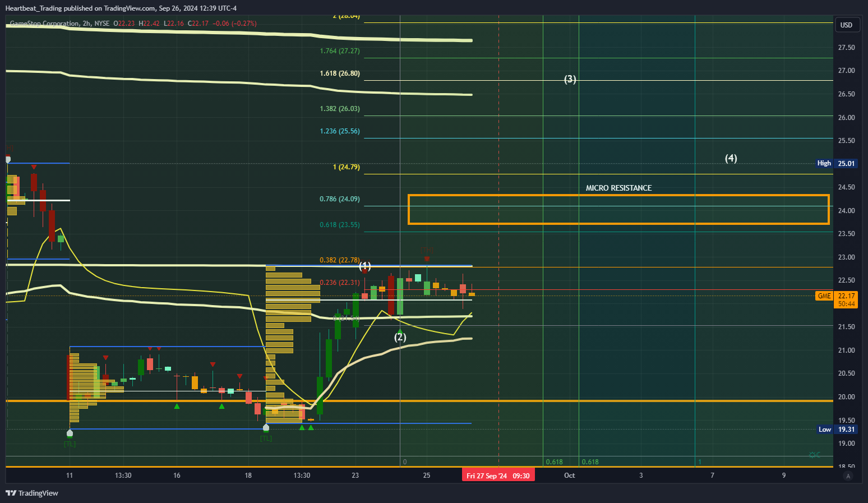
Task: Select the Fri 27 Sep '24 09:30 date marker
Action: click(x=498, y=476)
